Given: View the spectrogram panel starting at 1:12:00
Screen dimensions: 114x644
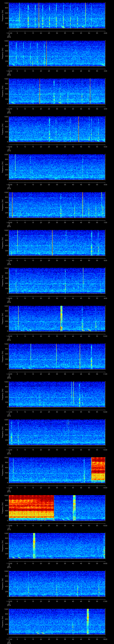Looking at the screenshot, I should [x=57, y=432].
